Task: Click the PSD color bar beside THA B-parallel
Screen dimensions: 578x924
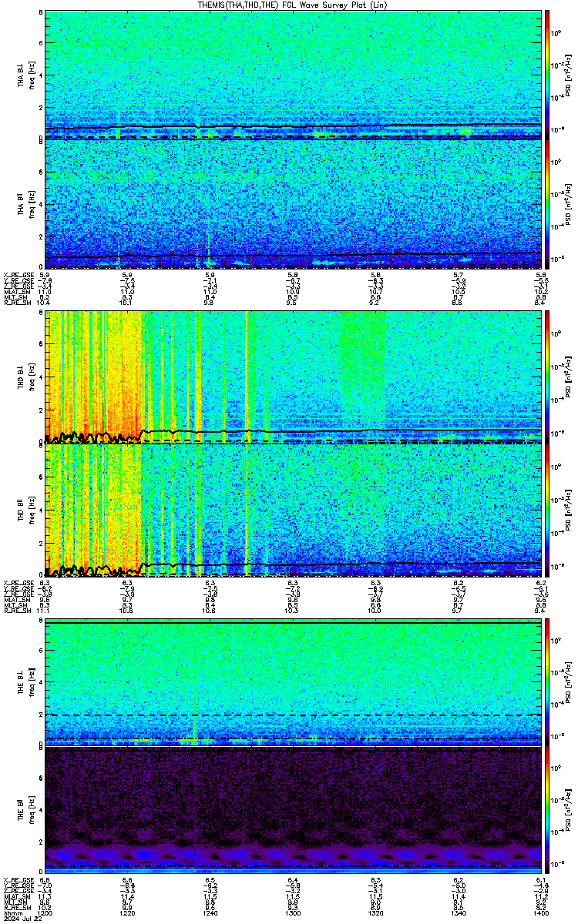Action: [547, 204]
